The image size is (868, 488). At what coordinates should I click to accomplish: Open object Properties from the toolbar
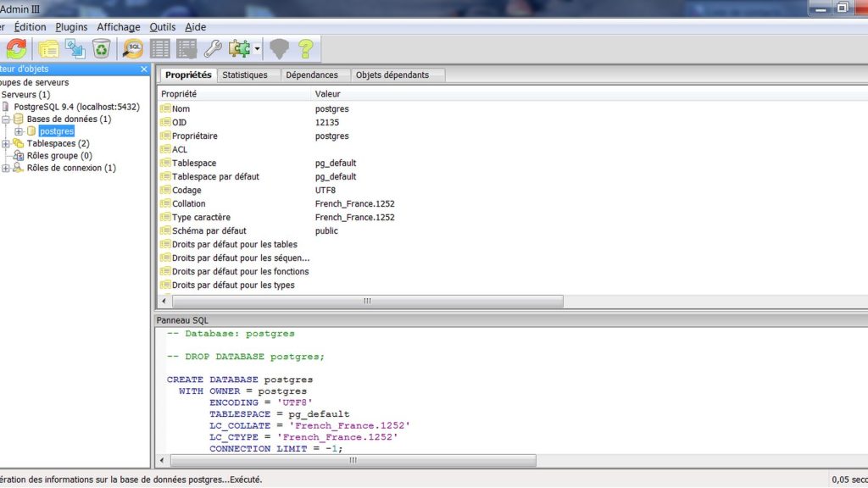pyautogui.click(x=48, y=49)
